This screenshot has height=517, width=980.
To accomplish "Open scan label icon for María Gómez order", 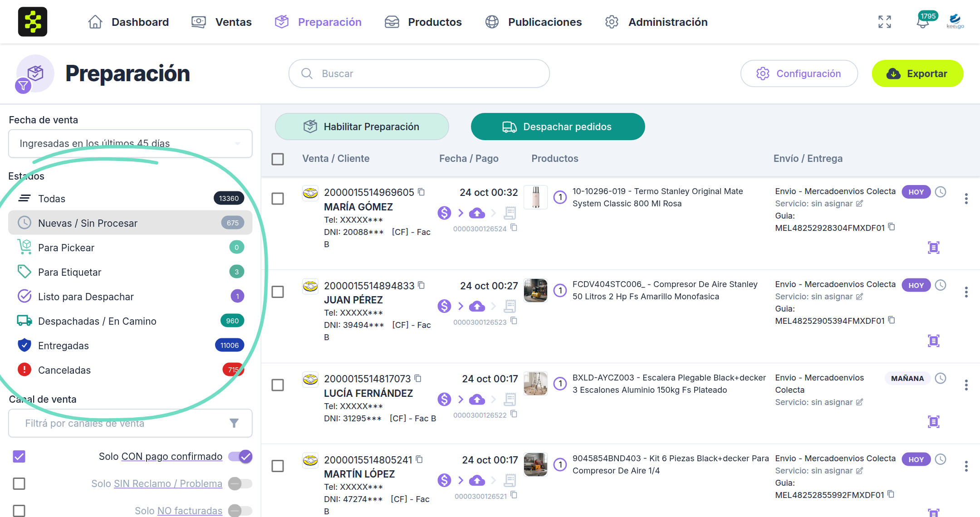I will tap(934, 247).
